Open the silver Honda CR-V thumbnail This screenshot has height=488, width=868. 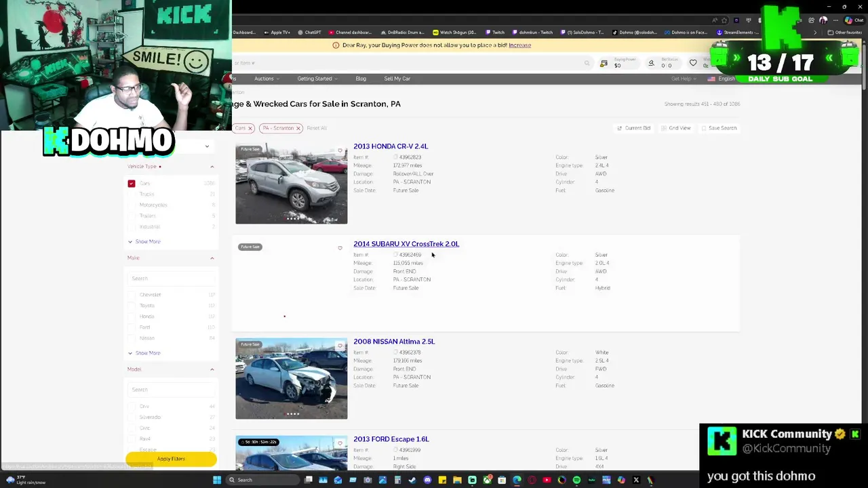292,183
